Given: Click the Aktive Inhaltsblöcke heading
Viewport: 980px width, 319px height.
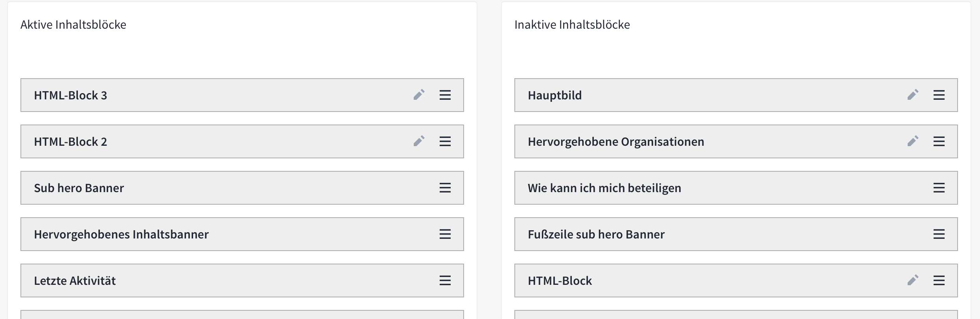Looking at the screenshot, I should coord(74,25).
